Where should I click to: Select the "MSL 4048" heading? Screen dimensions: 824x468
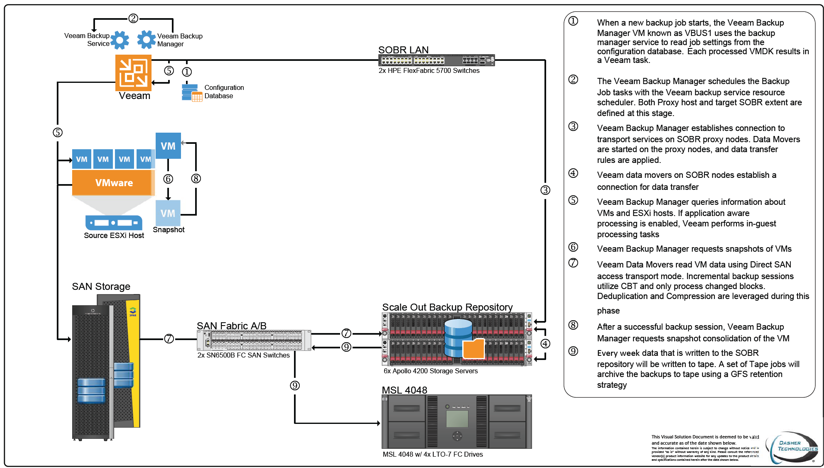click(405, 390)
